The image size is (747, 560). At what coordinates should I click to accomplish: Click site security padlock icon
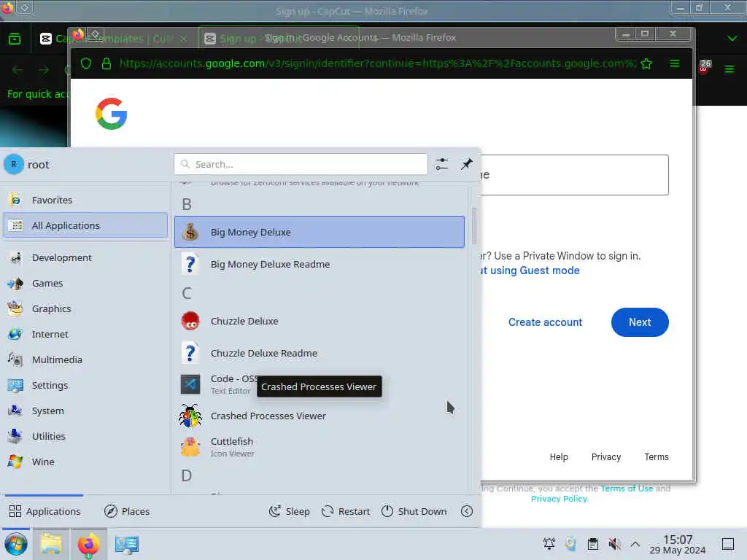click(107, 63)
